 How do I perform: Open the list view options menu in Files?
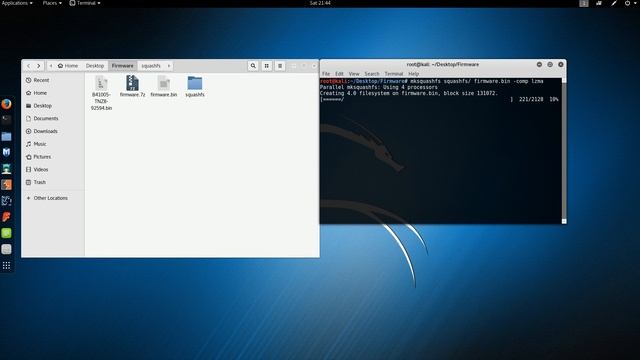point(280,66)
